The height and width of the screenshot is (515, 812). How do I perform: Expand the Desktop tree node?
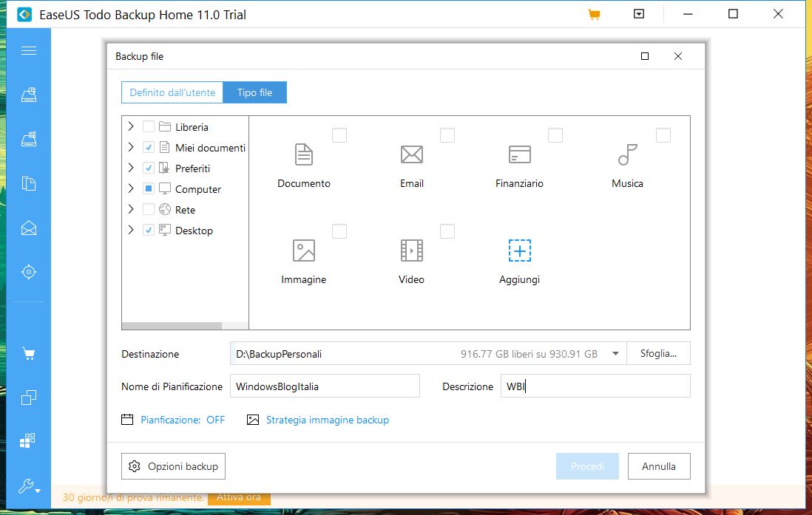(130, 230)
